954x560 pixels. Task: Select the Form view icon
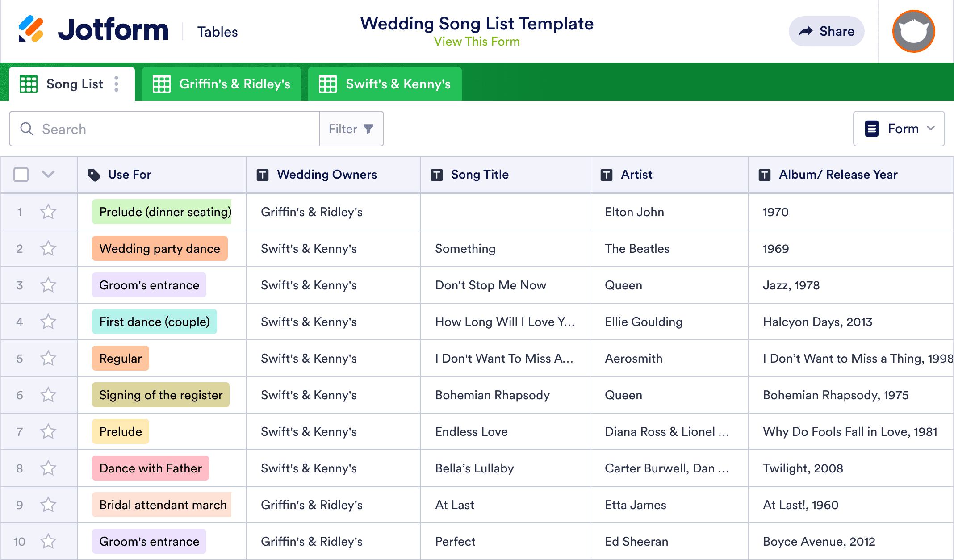tap(871, 129)
